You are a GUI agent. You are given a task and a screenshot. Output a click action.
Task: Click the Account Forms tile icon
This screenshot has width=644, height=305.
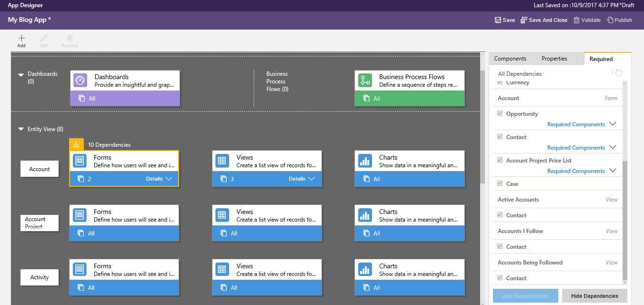[x=80, y=161]
